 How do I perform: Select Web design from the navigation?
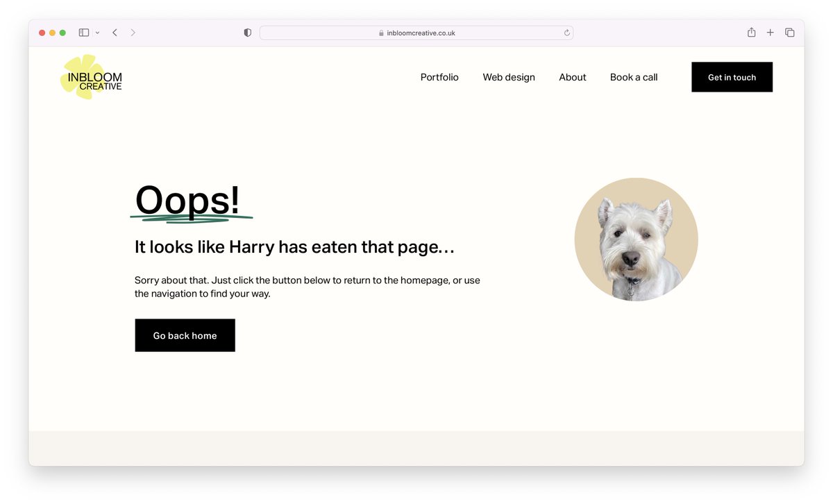[509, 77]
